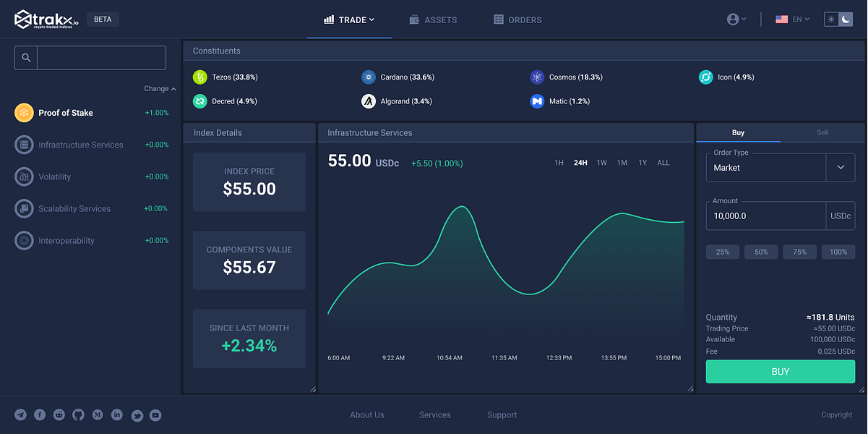Open the YouTube social icon

(x=155, y=415)
